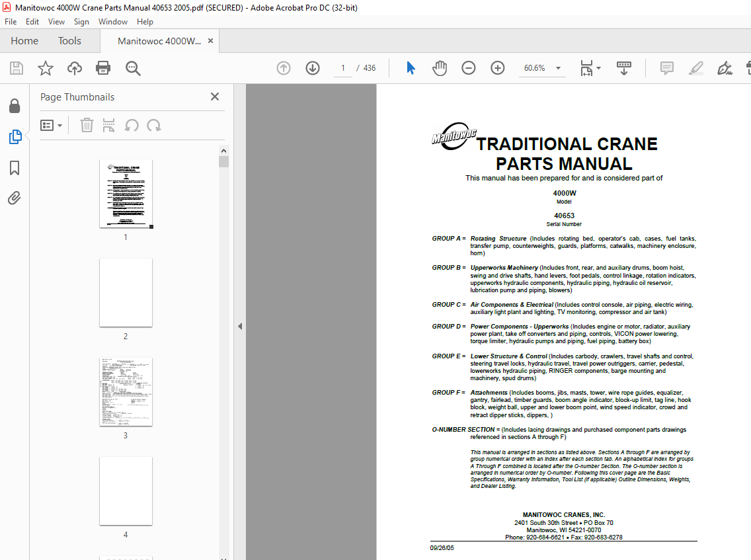Image resolution: width=751 pixels, height=560 pixels.
Task: Click the '09/26/05' date text
Action: tap(442, 548)
